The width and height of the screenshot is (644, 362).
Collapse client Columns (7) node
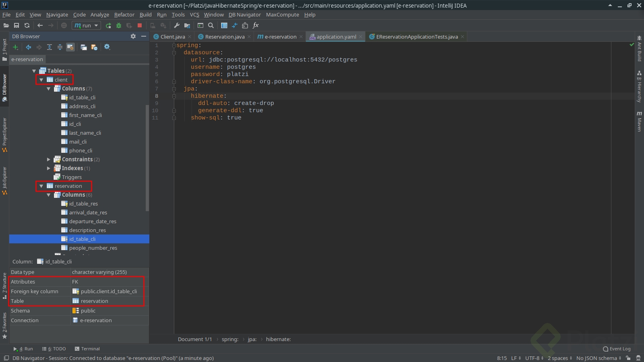(49, 88)
